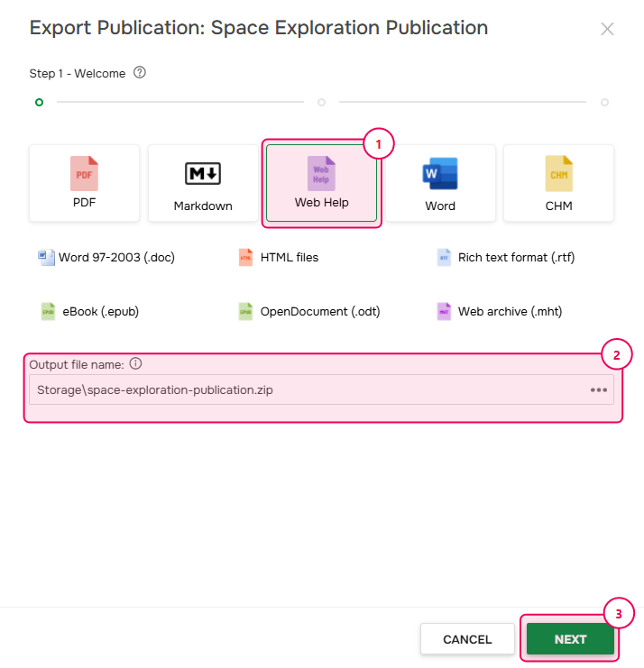
Task: Pick the Word export format tile
Action: (x=440, y=183)
